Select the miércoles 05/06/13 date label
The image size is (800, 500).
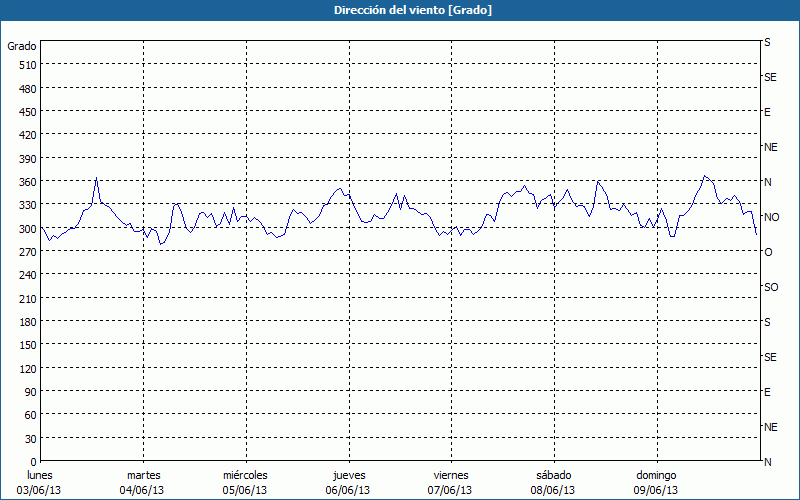[245, 483]
